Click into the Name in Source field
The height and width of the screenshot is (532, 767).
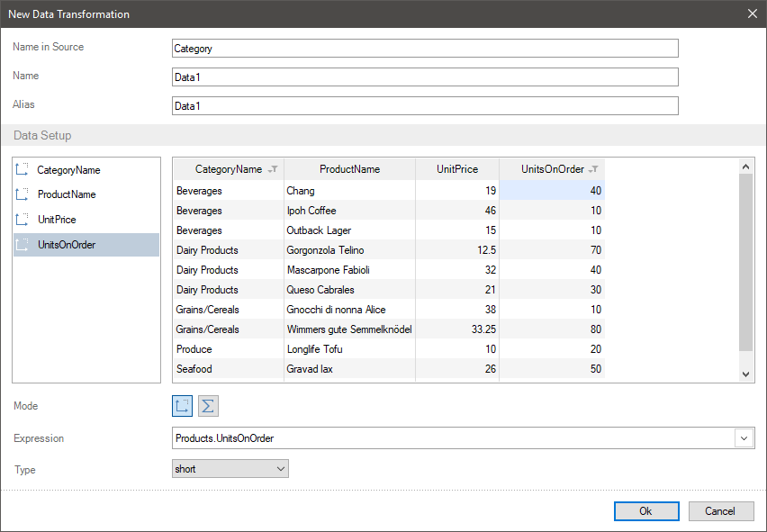[424, 49]
